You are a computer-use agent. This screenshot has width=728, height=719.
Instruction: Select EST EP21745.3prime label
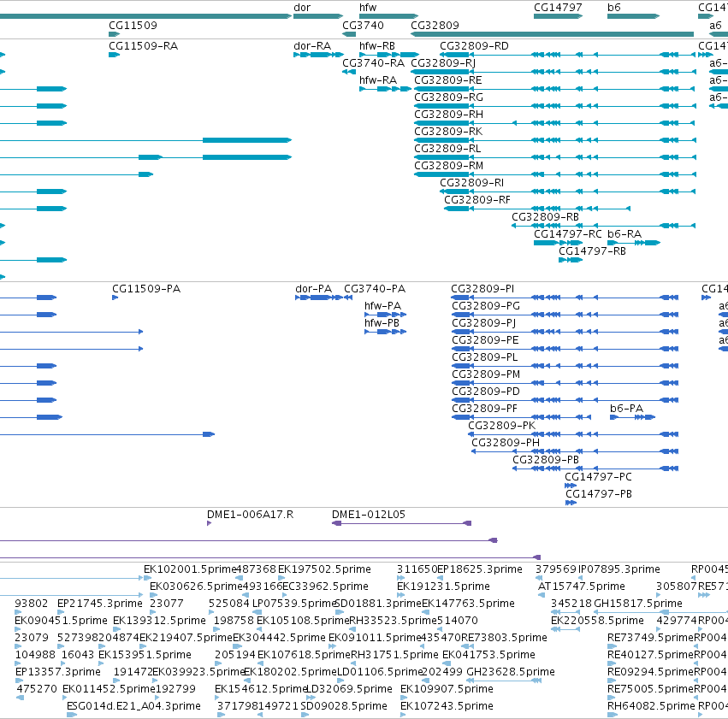tap(100, 604)
